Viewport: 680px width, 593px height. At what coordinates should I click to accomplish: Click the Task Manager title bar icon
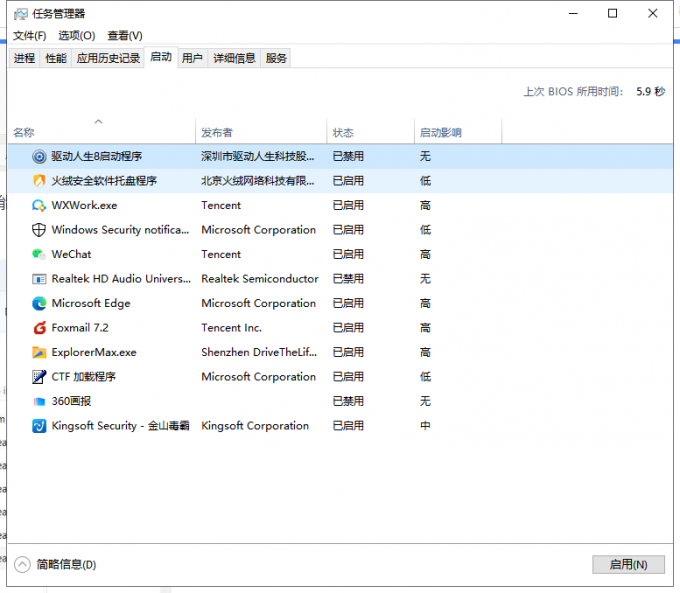20,14
